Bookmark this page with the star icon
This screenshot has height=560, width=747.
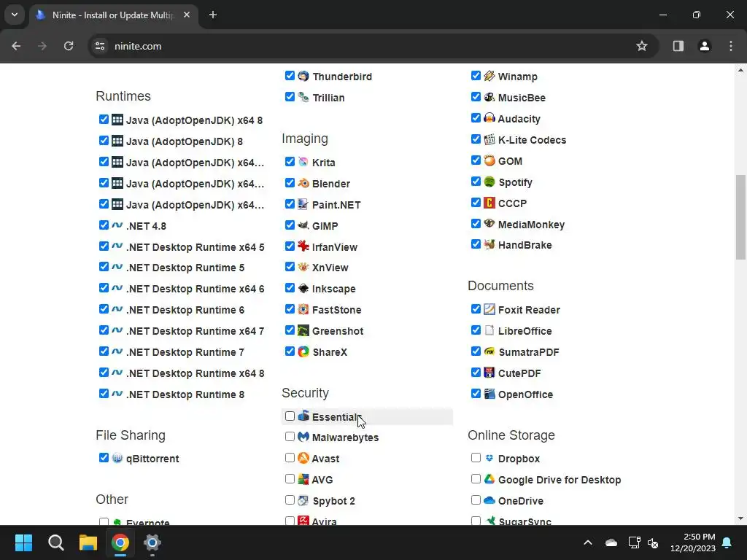[x=642, y=46]
